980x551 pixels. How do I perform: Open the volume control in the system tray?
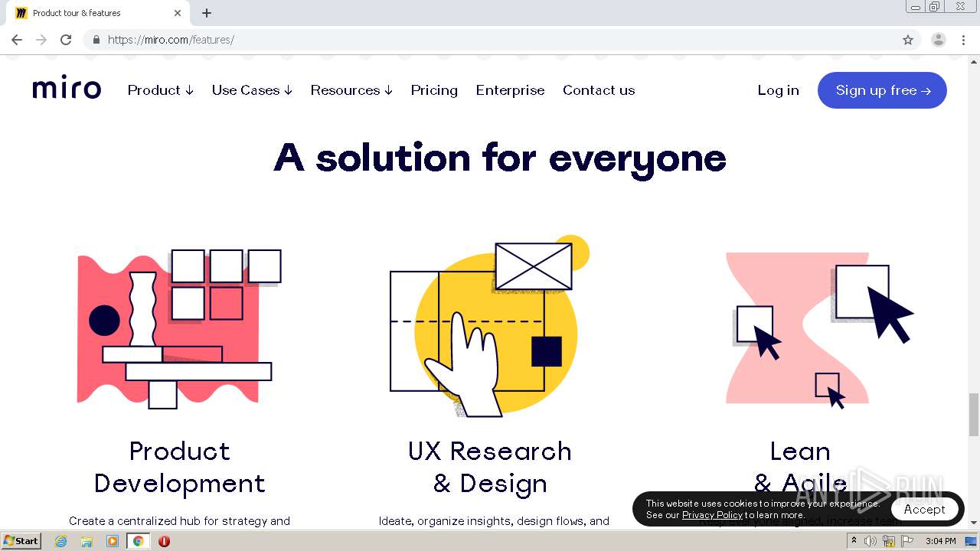pyautogui.click(x=871, y=541)
